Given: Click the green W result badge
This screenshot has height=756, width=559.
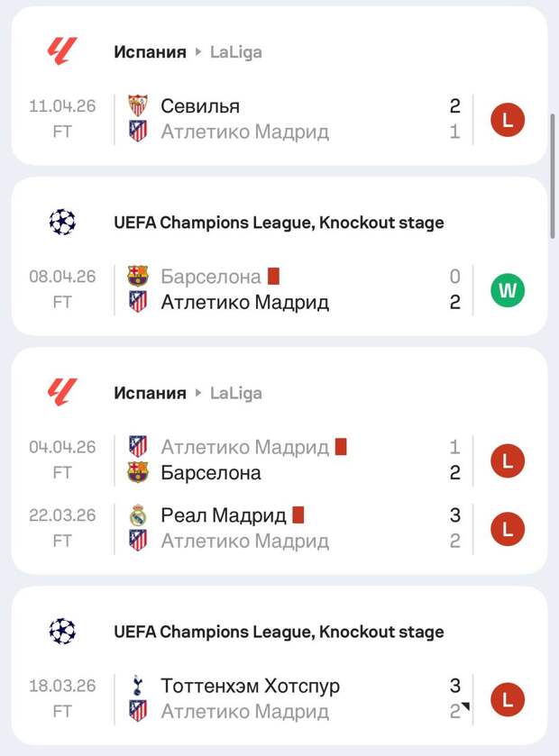Looking at the screenshot, I should click(x=508, y=290).
